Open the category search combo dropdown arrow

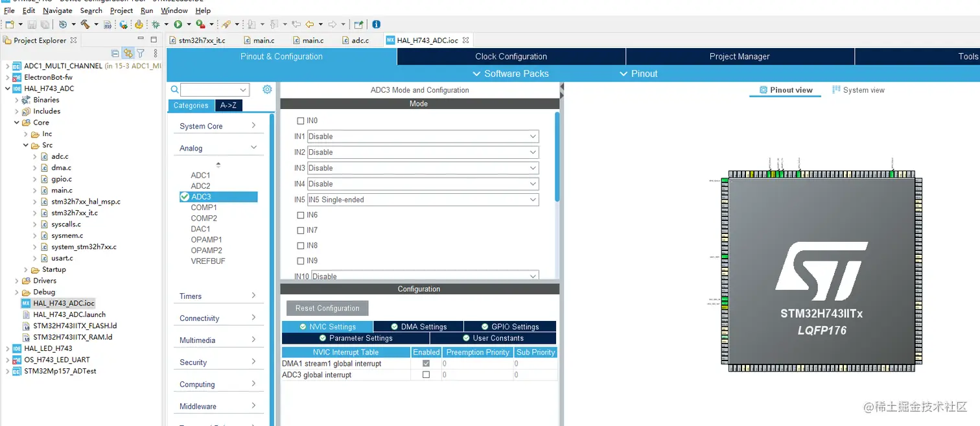coord(243,90)
